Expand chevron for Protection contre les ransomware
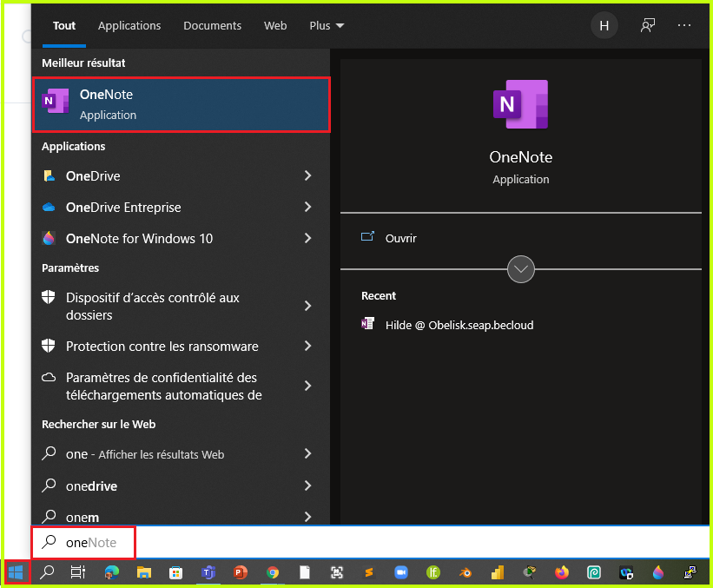The width and height of the screenshot is (713, 588). (x=307, y=346)
